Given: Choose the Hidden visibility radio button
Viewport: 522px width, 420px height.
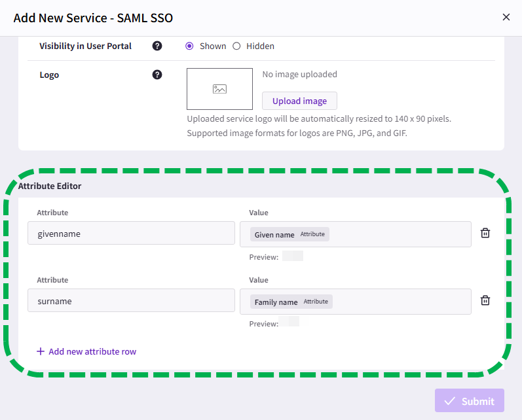Looking at the screenshot, I should point(237,46).
